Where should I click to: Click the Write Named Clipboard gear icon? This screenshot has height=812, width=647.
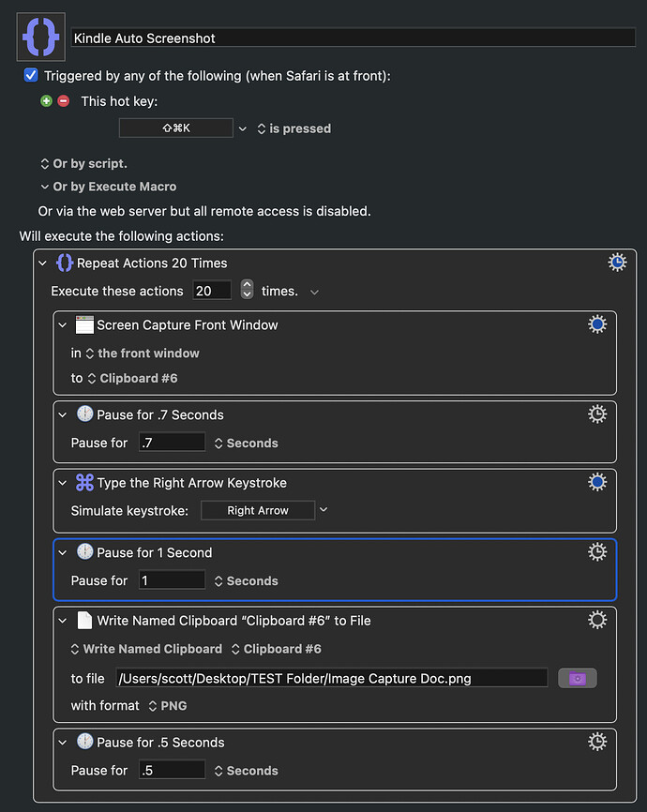[x=597, y=620]
